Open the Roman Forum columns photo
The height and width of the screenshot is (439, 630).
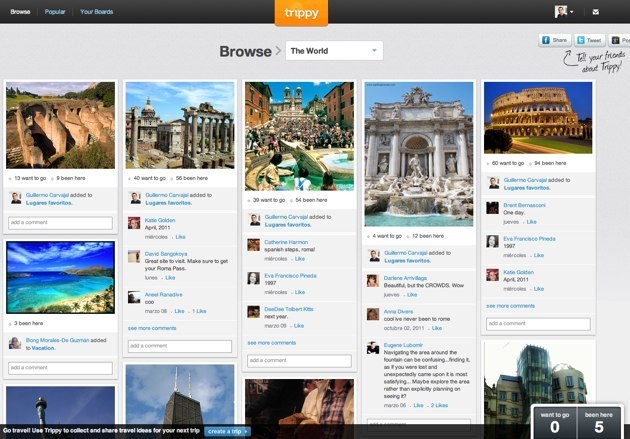tap(180, 125)
